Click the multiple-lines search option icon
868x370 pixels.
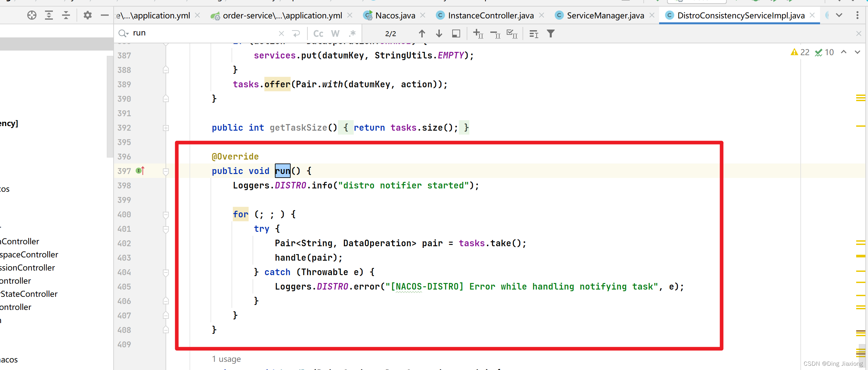(534, 34)
